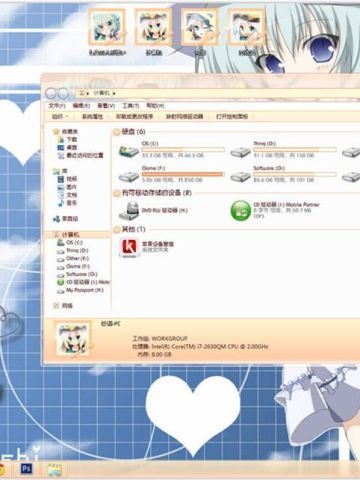Click the 打开控制面板 command button
The width and height of the screenshot is (360, 480).
[232, 116]
